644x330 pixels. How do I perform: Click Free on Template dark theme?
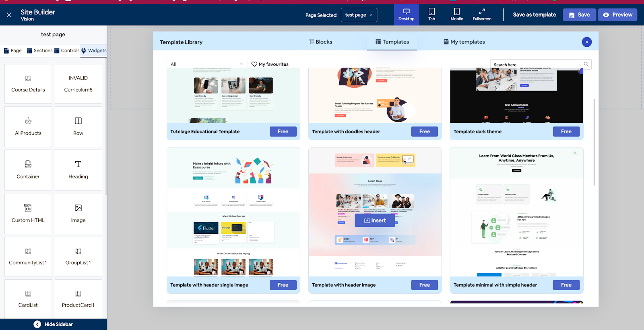(x=566, y=132)
